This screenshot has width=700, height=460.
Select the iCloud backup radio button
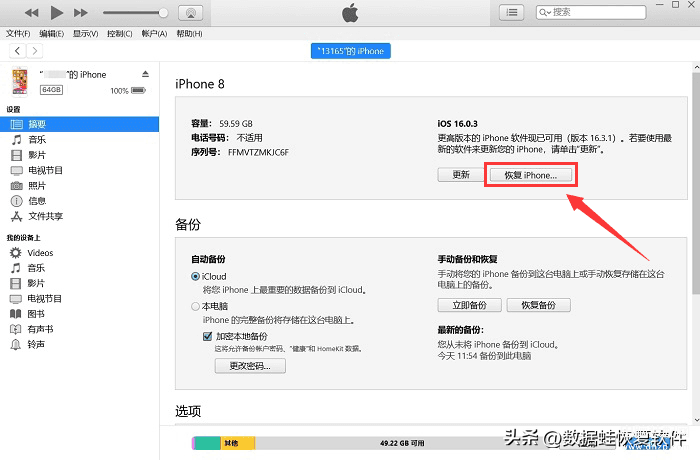195,276
